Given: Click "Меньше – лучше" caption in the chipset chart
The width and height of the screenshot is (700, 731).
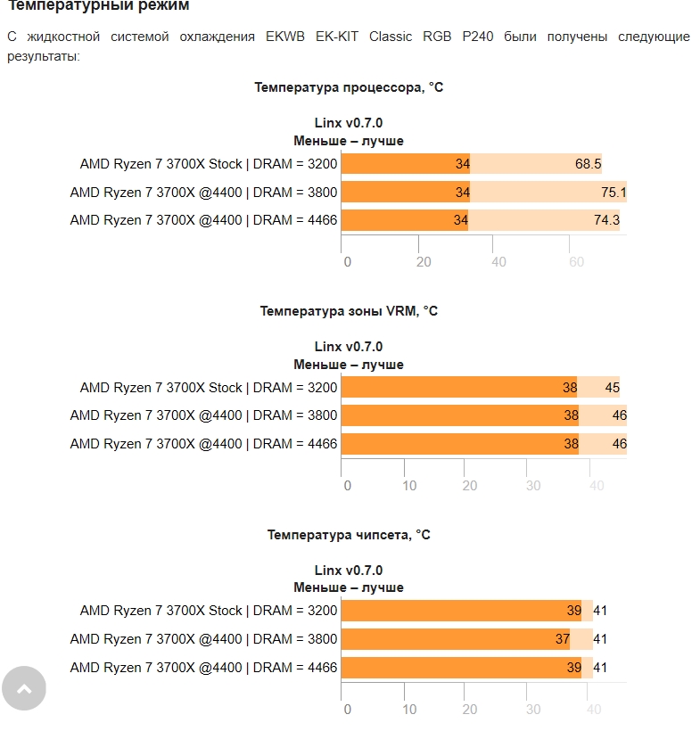Looking at the screenshot, I should [349, 587].
